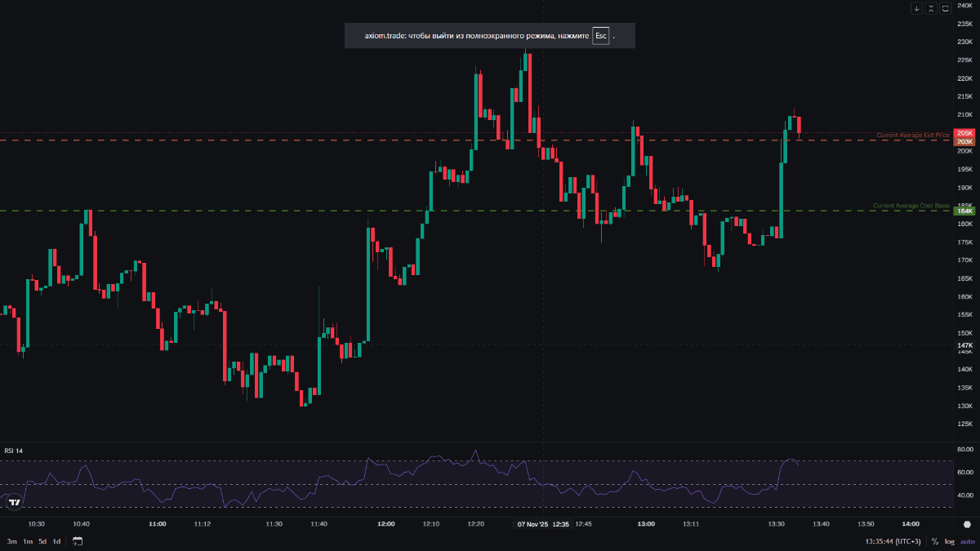Click the move pane down arrow icon
The width and height of the screenshot is (980, 551).
(917, 8)
